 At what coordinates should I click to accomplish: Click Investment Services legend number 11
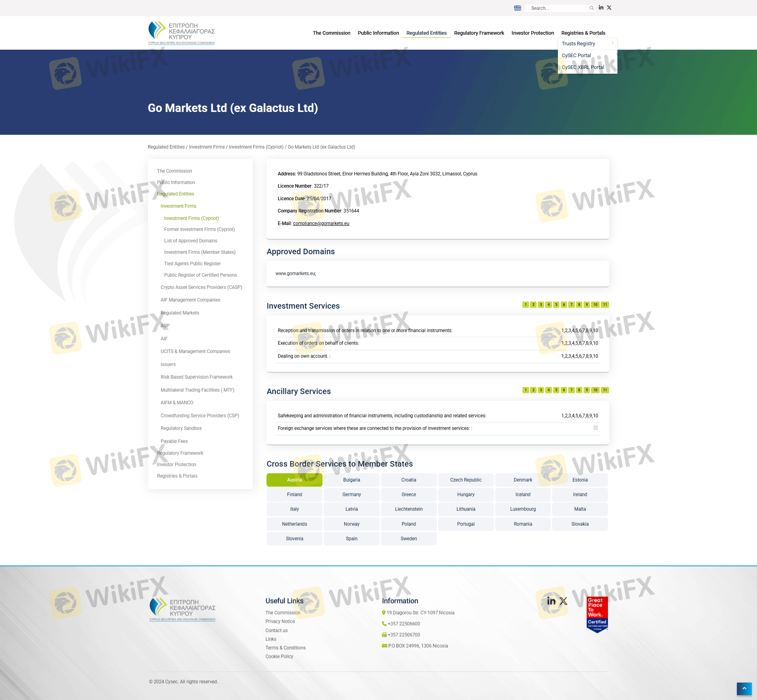click(x=605, y=305)
